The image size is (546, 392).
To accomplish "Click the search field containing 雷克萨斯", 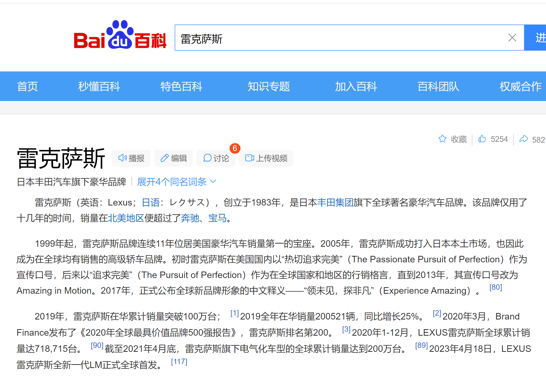I will [x=349, y=38].
